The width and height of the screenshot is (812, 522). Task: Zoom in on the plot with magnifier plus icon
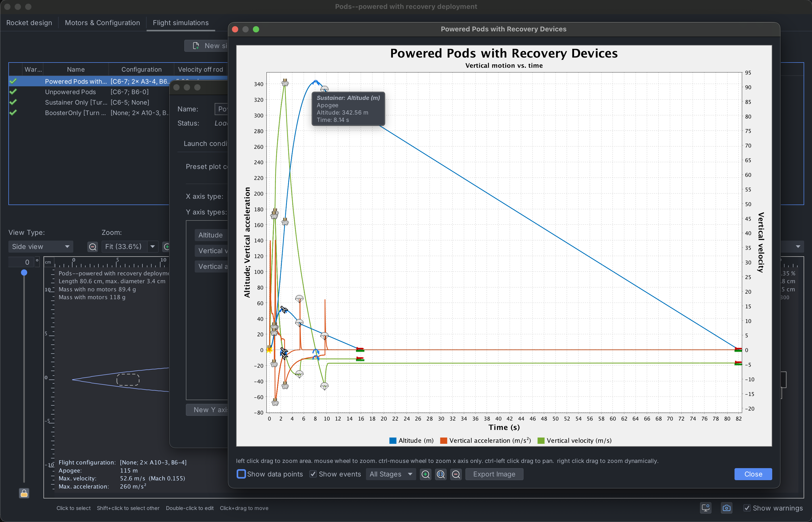[x=425, y=474]
